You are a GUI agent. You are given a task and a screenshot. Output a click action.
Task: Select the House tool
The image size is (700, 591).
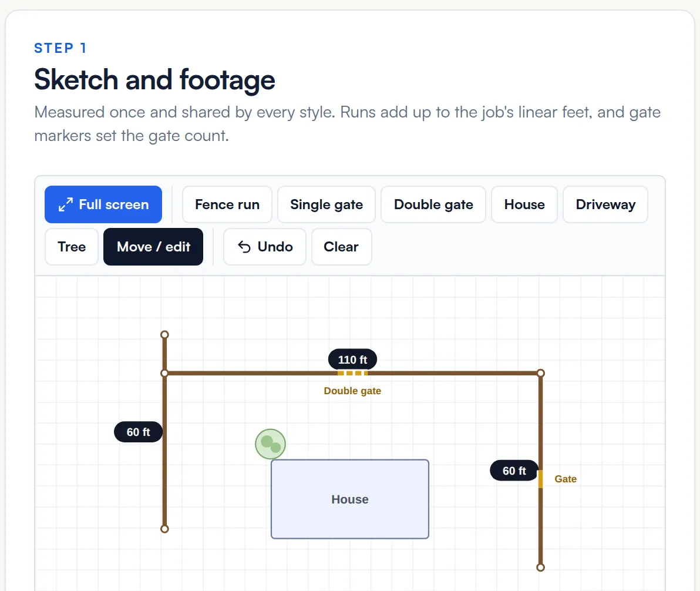click(x=524, y=204)
